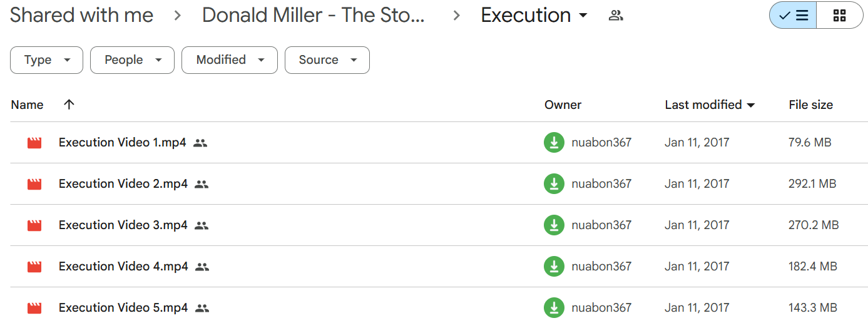The image size is (868, 328).
Task: Expand the Modified filter dropdown
Action: tap(230, 60)
